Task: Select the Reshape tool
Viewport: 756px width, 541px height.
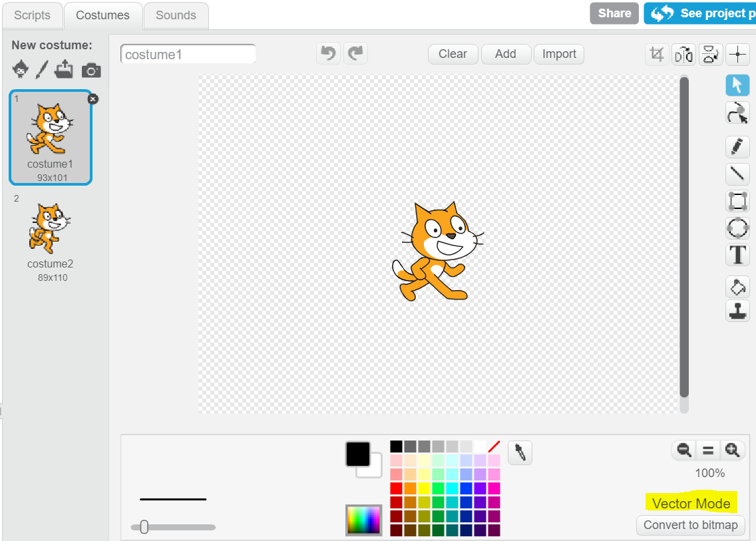Action: coord(737,112)
